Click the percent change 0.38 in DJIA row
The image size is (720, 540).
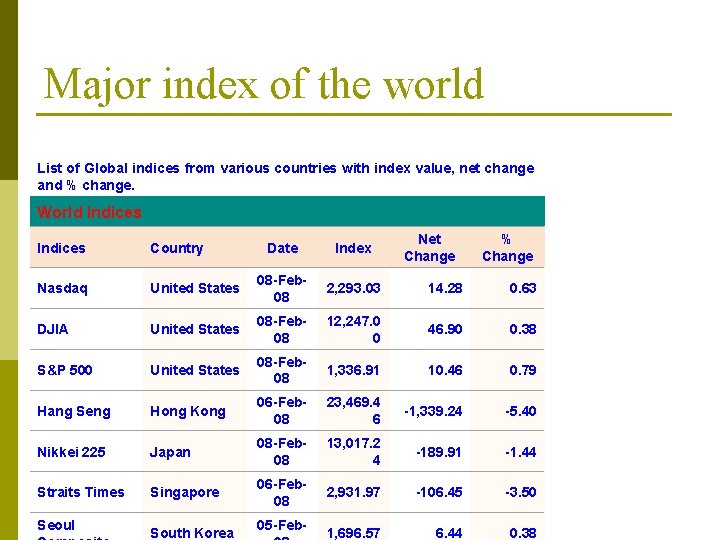click(x=523, y=329)
